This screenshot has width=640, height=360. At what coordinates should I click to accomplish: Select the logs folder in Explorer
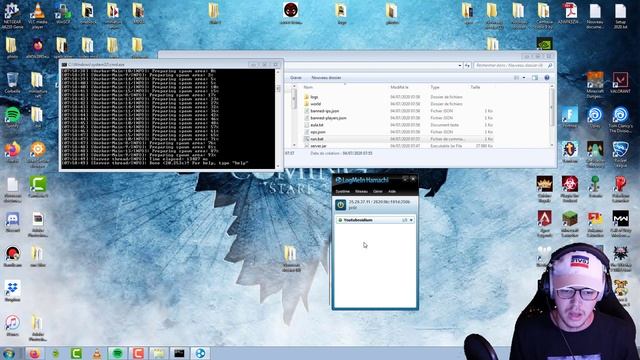pos(314,97)
